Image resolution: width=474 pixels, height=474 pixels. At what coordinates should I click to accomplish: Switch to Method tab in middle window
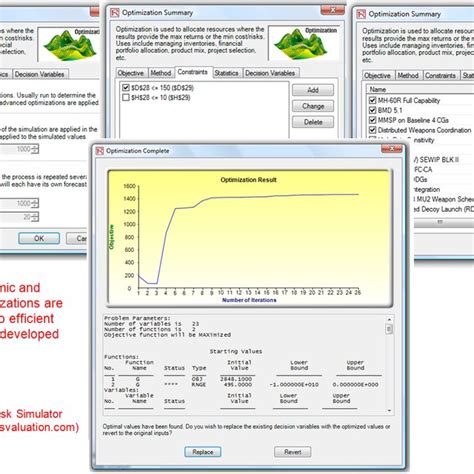161,73
